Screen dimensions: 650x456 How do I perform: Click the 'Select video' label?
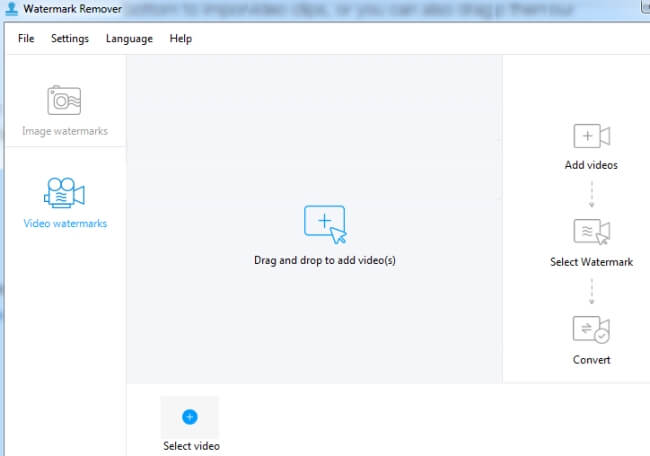[191, 446]
